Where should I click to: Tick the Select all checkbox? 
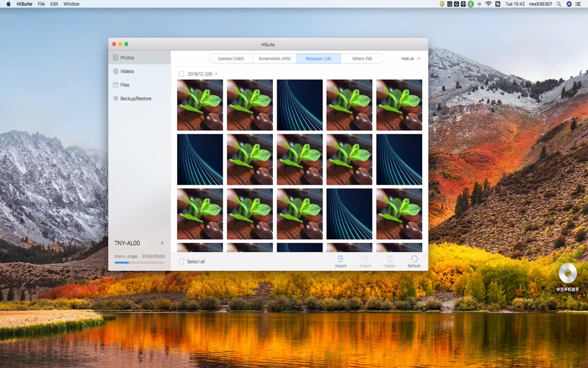pos(181,261)
